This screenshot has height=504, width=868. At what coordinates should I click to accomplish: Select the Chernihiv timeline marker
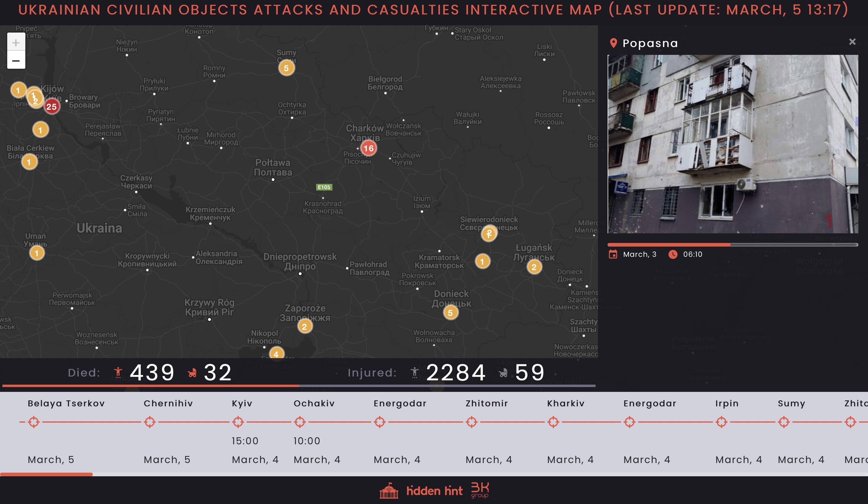click(149, 422)
